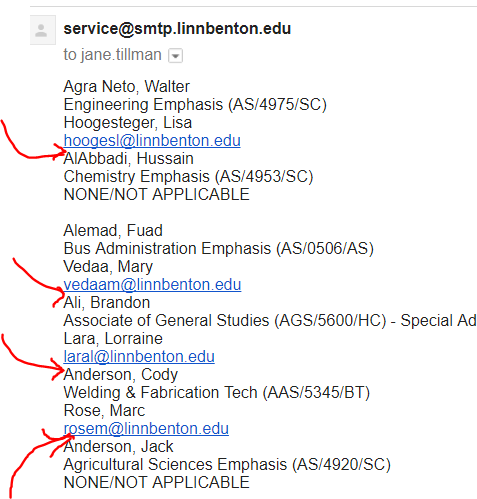This screenshot has height=499, width=477.
Task: Click the name AlAbbadi, Hussain
Action: (129, 159)
